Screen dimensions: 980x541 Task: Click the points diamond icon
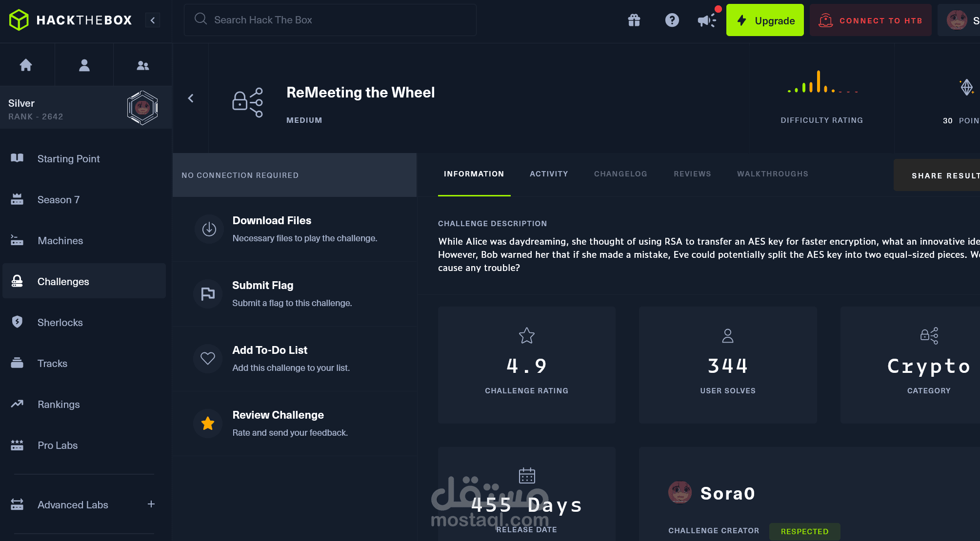click(x=967, y=87)
